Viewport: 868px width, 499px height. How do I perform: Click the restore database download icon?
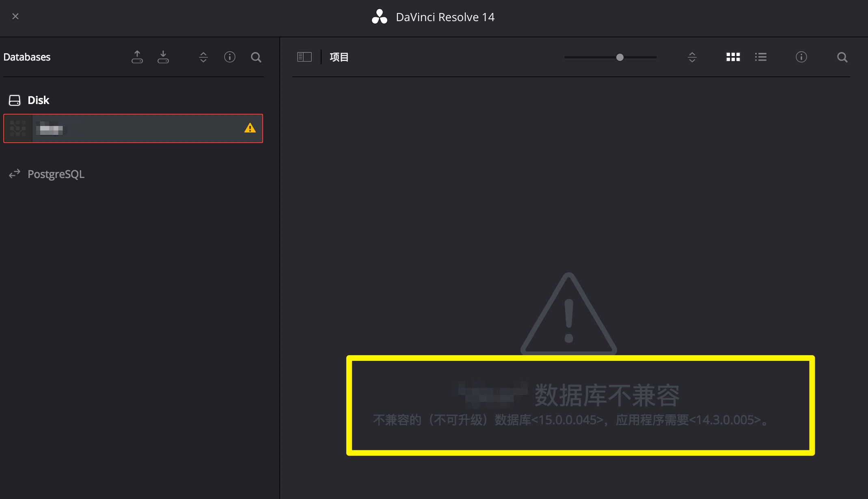click(x=163, y=57)
